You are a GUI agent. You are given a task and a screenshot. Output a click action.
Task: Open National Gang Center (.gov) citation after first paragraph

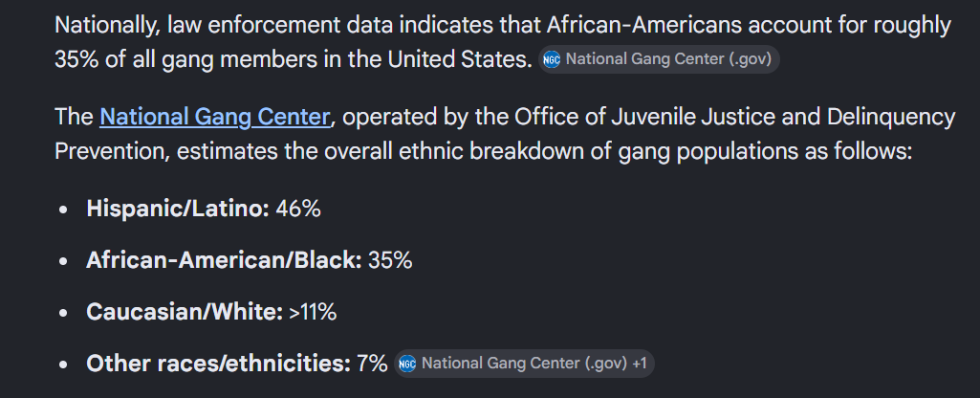(660, 59)
